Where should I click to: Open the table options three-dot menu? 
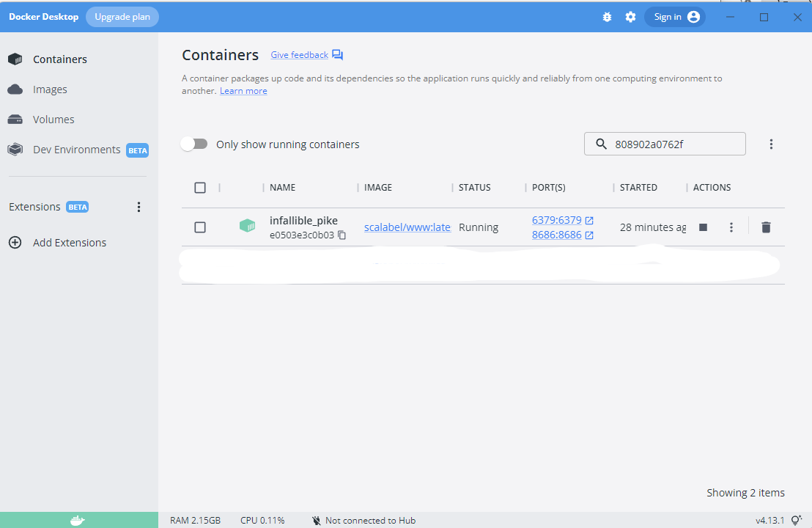[771, 144]
